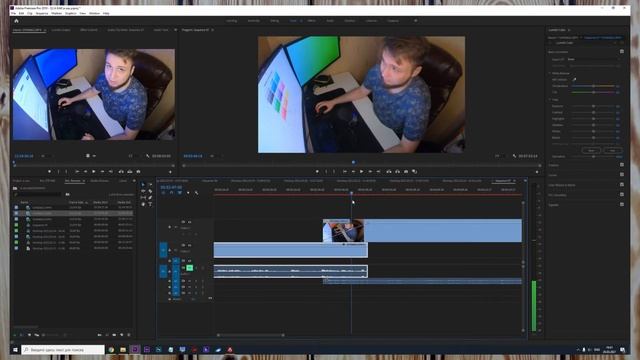
Task: Click Overwrite button in Source monitor
Action: pyautogui.click(x=129, y=172)
